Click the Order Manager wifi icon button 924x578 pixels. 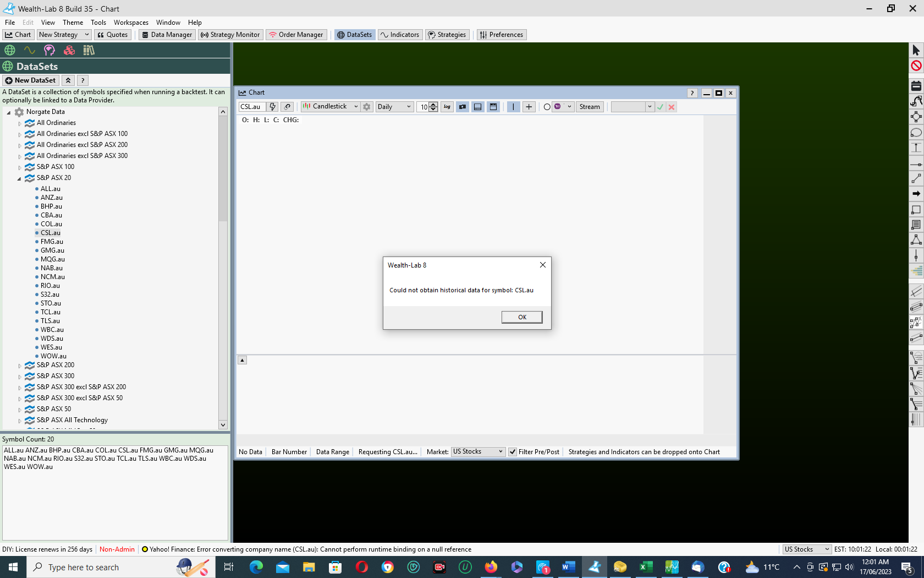click(x=296, y=35)
